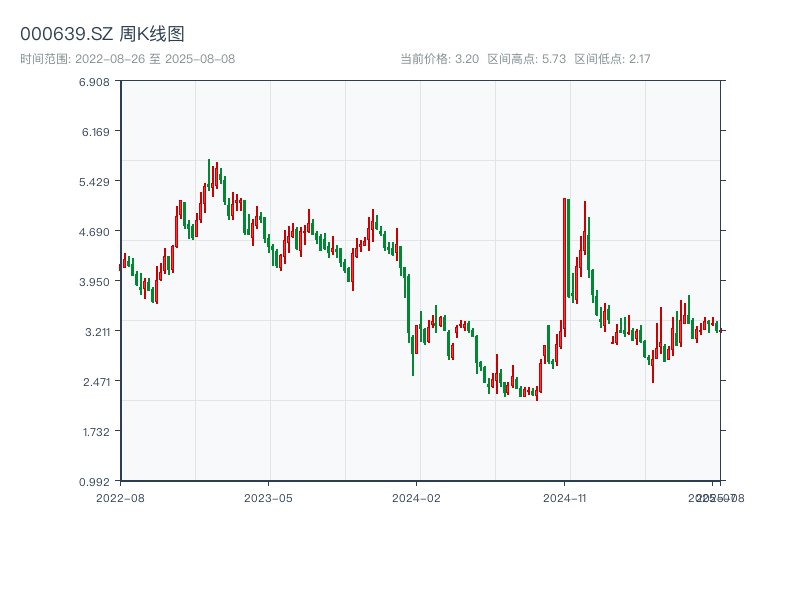Click the 区间低点 2.17 label

click(x=612, y=59)
